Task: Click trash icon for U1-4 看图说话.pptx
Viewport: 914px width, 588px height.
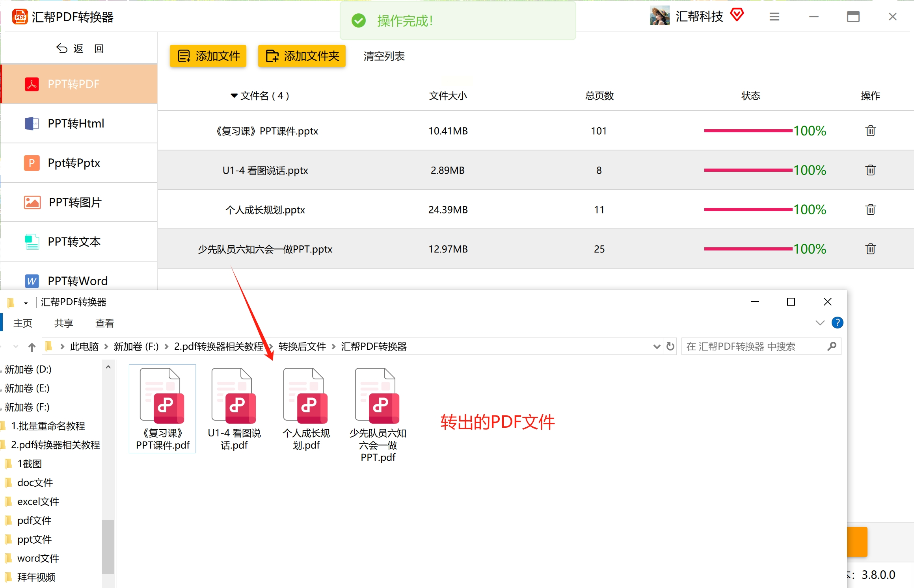Action: pyautogui.click(x=870, y=170)
